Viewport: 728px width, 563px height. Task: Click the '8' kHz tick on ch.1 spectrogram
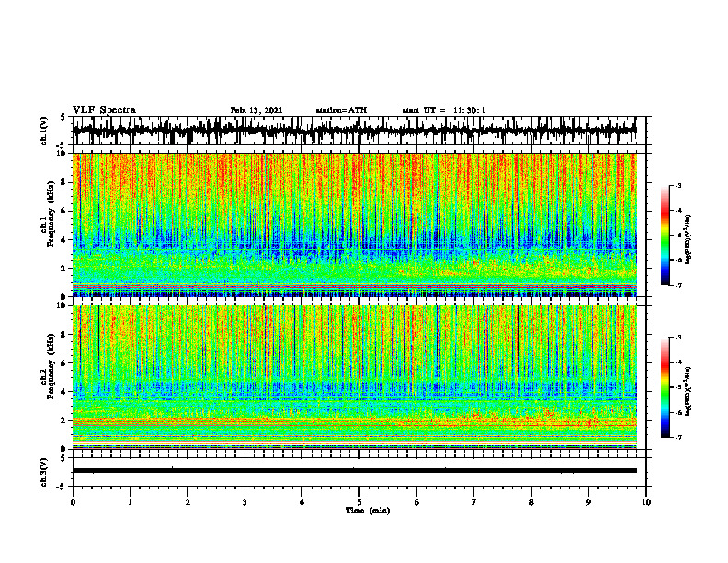pyautogui.click(x=63, y=182)
